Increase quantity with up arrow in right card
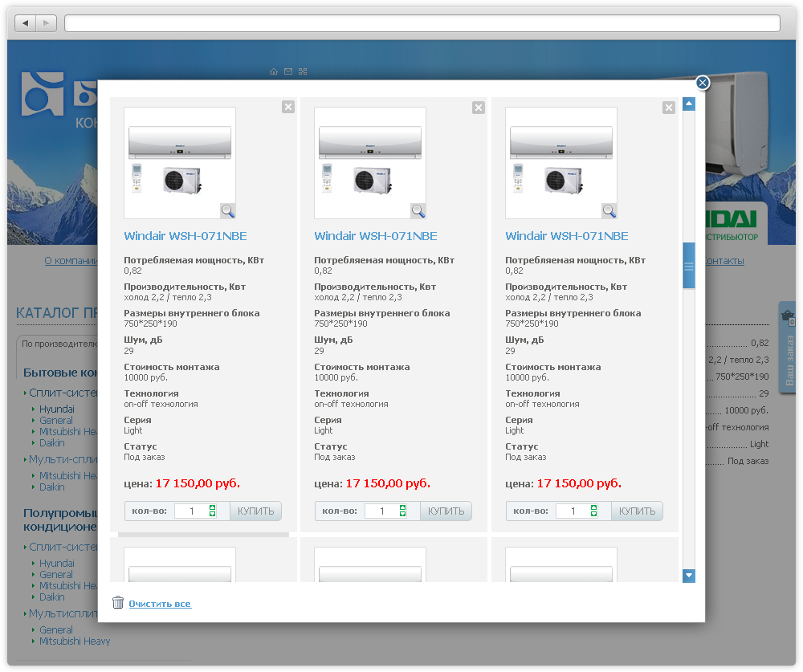803x672 pixels. pyautogui.click(x=593, y=507)
